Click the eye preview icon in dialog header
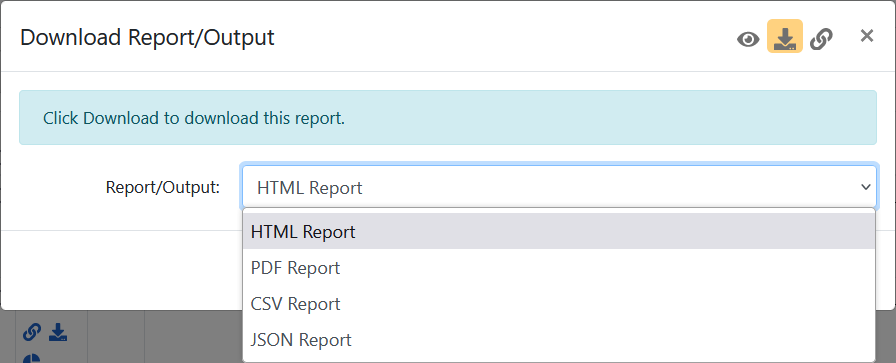 (x=748, y=39)
